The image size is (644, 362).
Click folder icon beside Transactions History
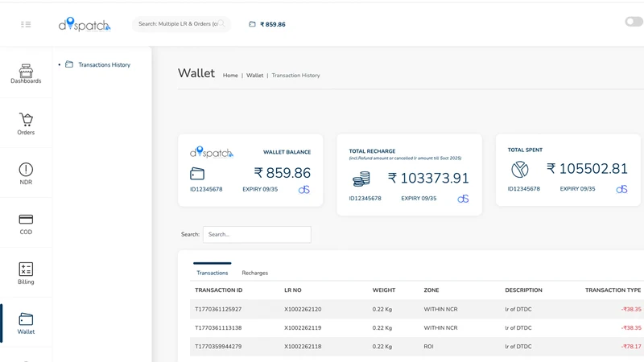coord(69,64)
